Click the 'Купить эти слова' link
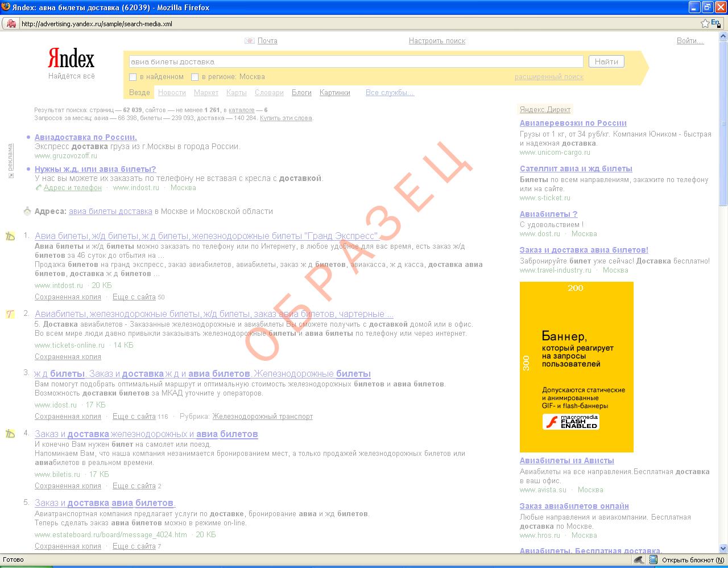The image size is (728, 568). (x=286, y=118)
